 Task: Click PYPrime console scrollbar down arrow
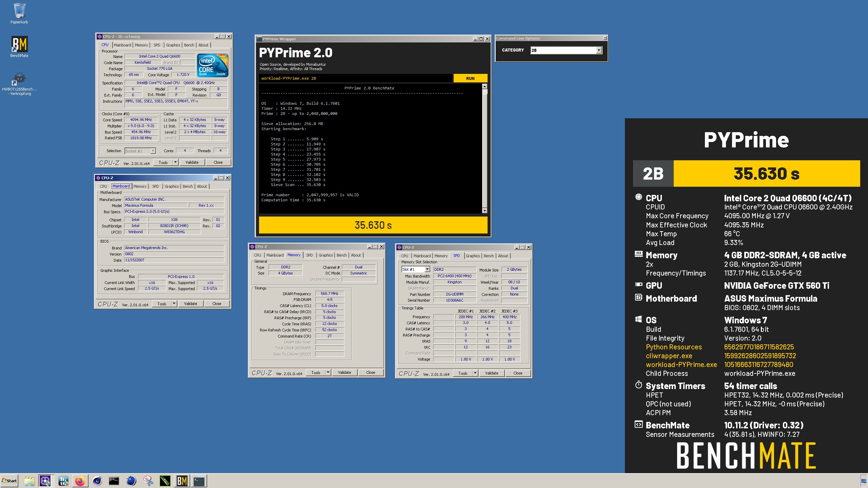point(485,211)
